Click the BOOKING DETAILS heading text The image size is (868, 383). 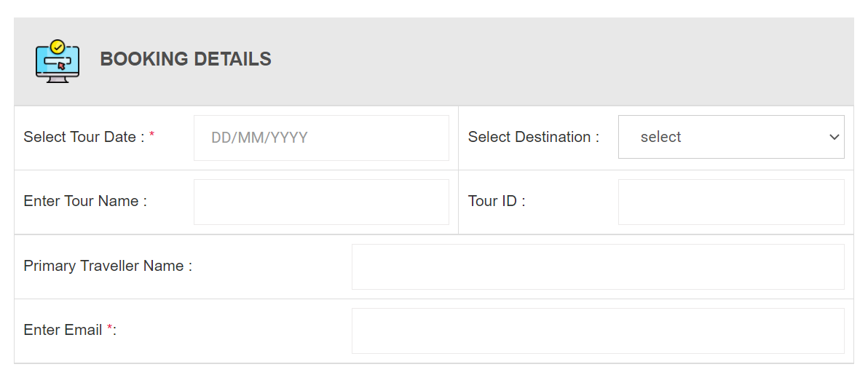(186, 59)
